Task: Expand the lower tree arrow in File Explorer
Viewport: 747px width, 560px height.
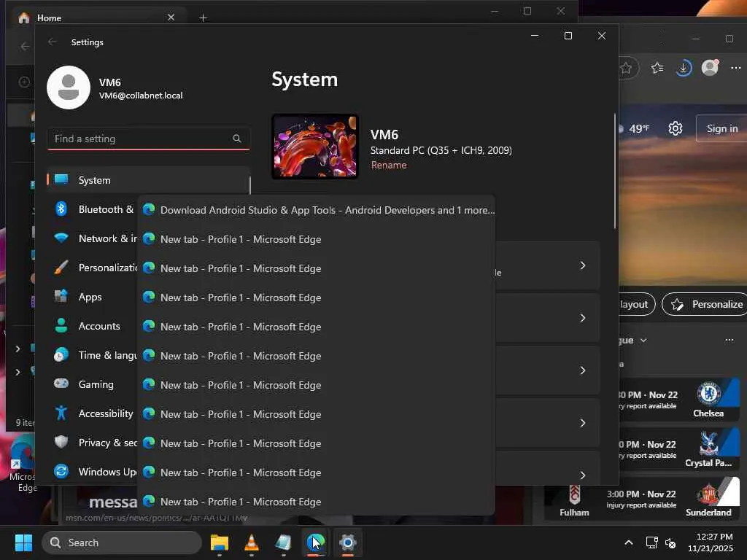Action: pos(18,372)
